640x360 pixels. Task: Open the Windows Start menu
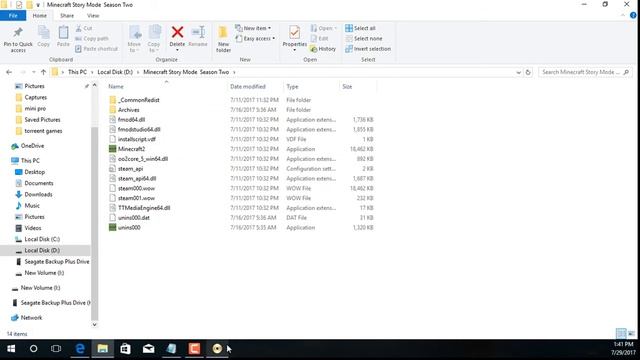[11, 349]
